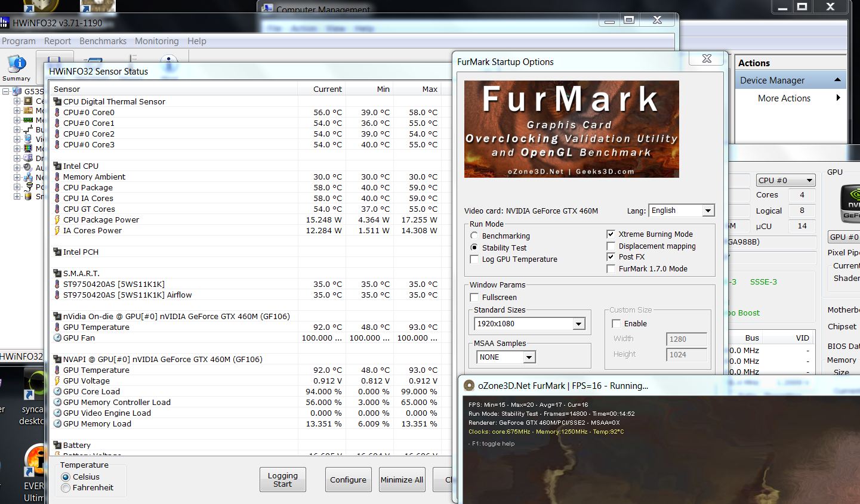The height and width of the screenshot is (504, 860).
Task: Enable Displacement mapping option
Action: pos(611,246)
